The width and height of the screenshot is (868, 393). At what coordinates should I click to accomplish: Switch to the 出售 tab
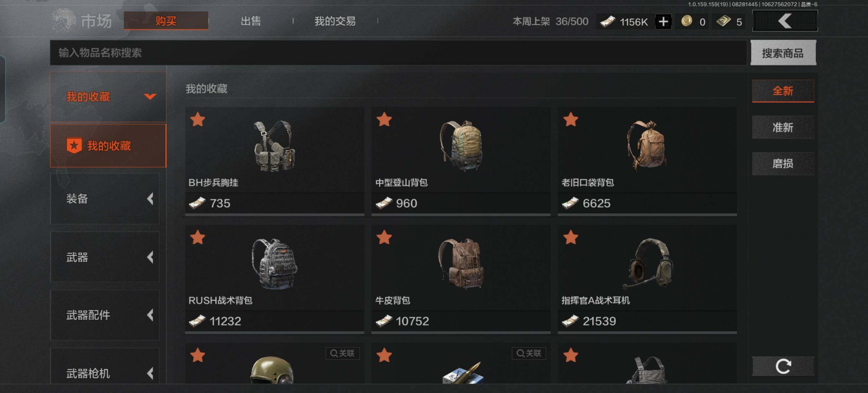251,21
